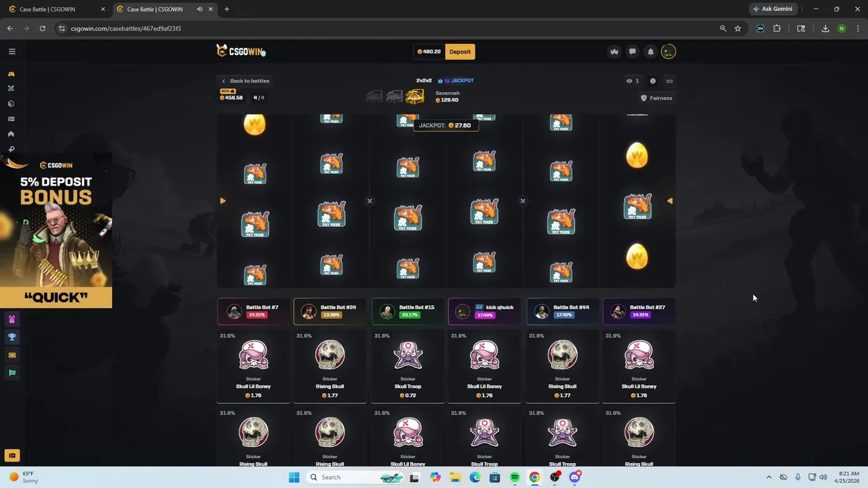Click the first grey case icon
The height and width of the screenshot is (488, 868).
click(x=374, y=97)
